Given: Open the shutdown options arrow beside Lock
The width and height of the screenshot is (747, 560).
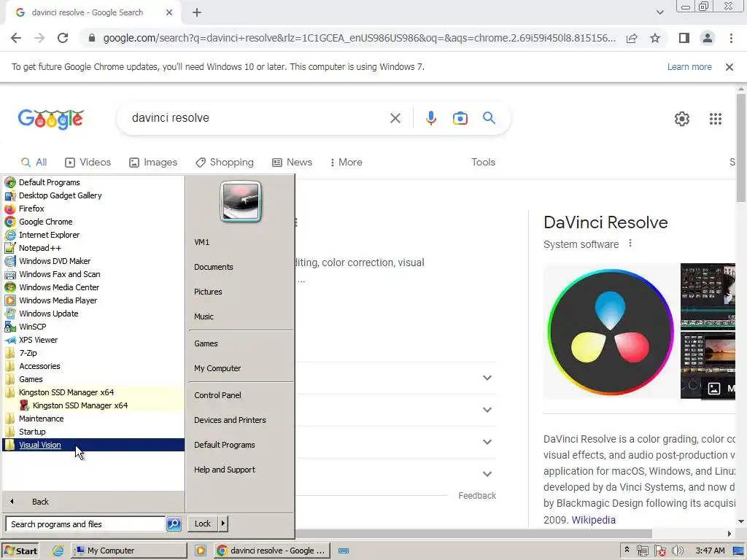Looking at the screenshot, I should [222, 524].
